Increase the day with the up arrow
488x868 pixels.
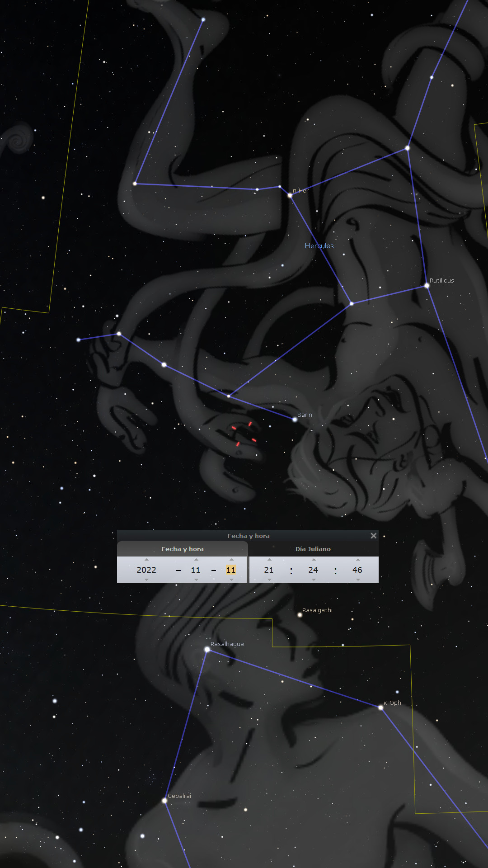[231, 560]
